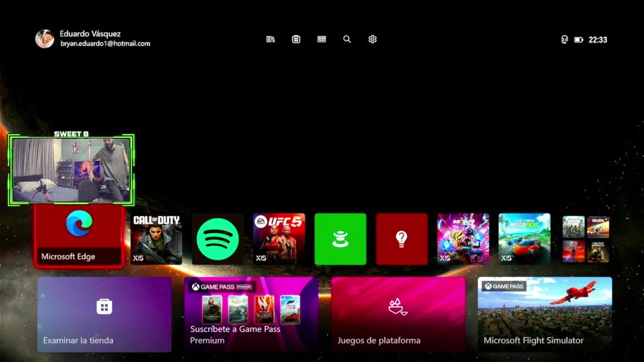Open the Game Pass icon in top bar
644x362 pixels.
pos(322,39)
